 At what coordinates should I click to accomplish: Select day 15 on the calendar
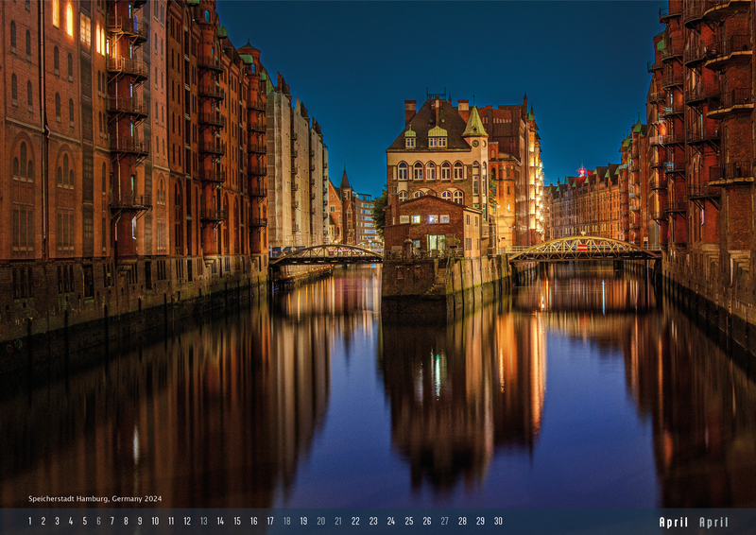tap(237, 521)
